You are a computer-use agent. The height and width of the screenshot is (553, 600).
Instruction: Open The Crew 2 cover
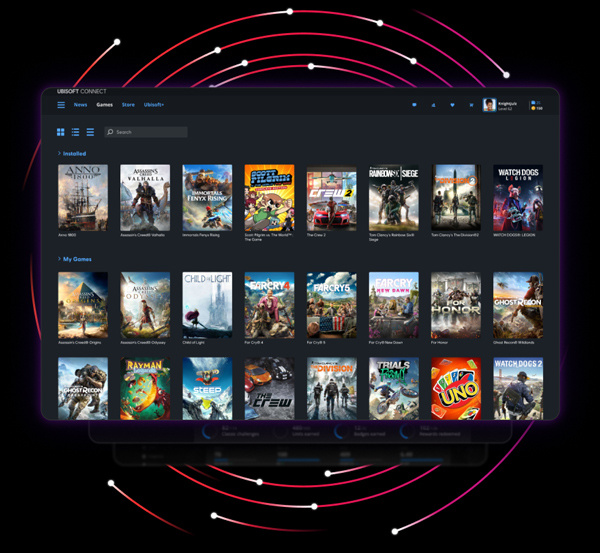coord(331,197)
